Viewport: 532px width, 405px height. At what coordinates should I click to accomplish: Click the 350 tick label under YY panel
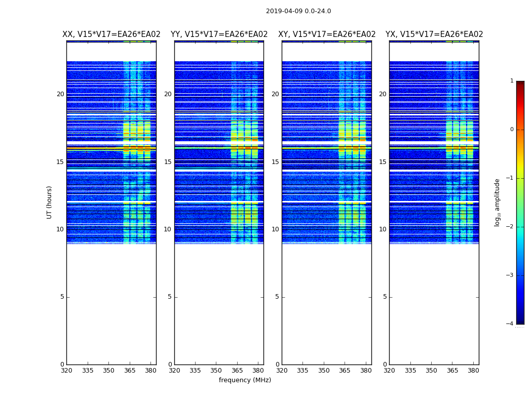tap(216, 370)
